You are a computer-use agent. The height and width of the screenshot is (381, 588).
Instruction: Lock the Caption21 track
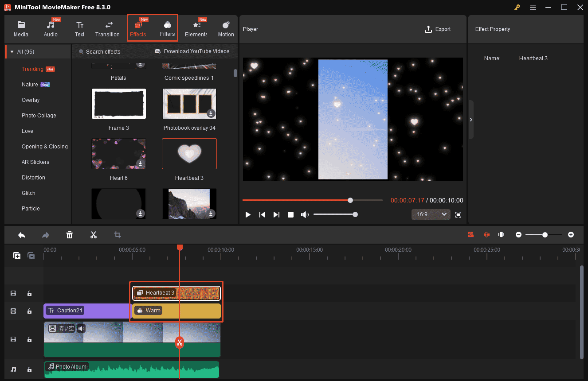click(29, 311)
